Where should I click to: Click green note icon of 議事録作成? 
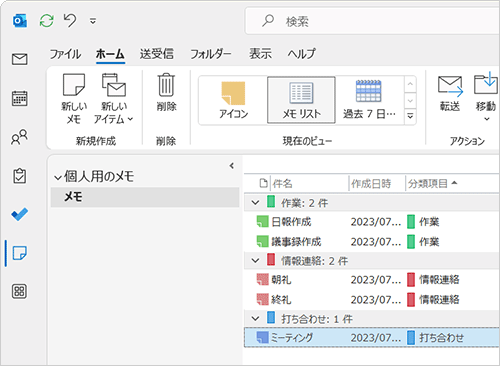(262, 241)
